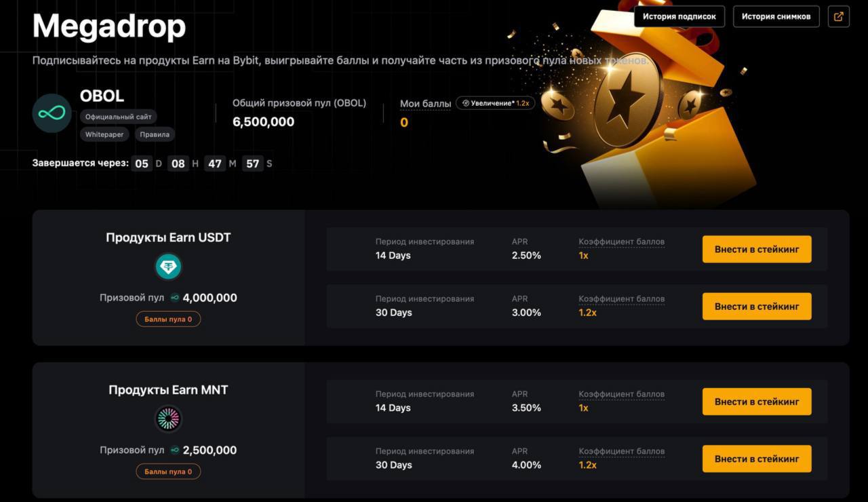This screenshot has height=502, width=868.
Task: Open История снимков
Action: [776, 16]
